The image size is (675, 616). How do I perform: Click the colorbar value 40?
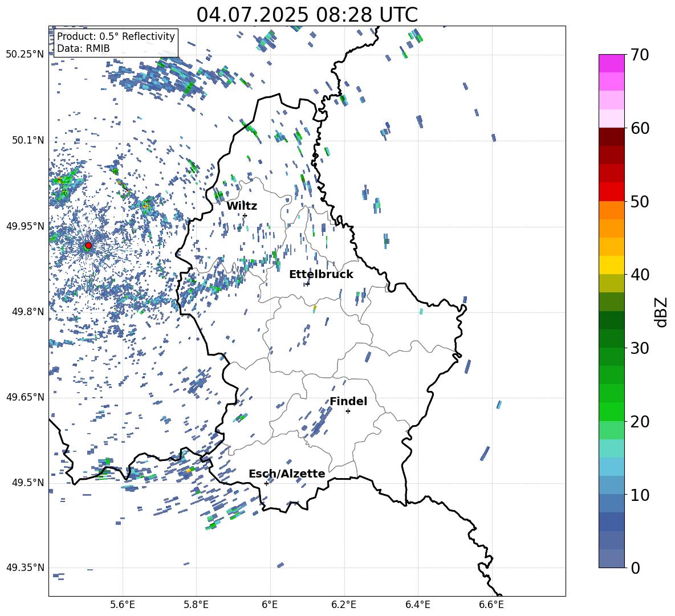click(x=640, y=275)
